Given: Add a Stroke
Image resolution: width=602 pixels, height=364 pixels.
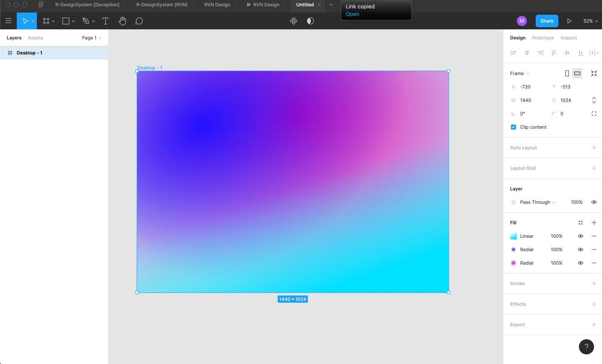Looking at the screenshot, I should (594, 283).
